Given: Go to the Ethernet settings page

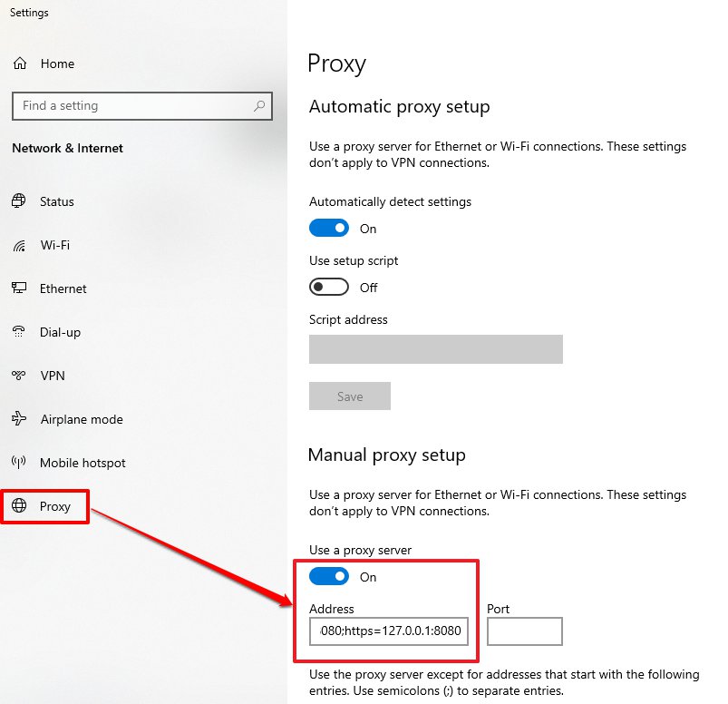Looking at the screenshot, I should click(63, 288).
